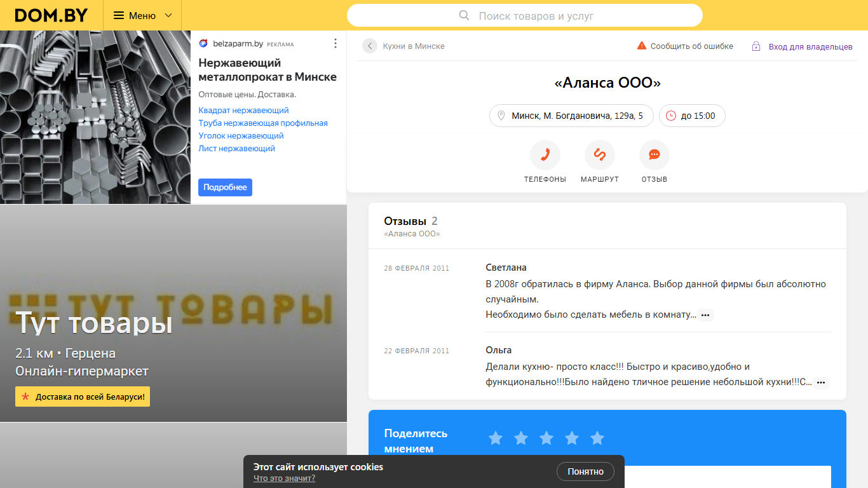Image resolution: width=868 pixels, height=488 pixels.
Task: Select the first rating star
Action: coord(496,438)
